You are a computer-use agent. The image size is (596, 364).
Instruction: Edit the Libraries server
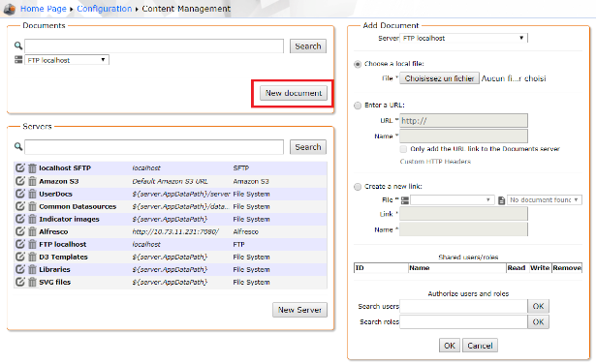[x=20, y=269]
